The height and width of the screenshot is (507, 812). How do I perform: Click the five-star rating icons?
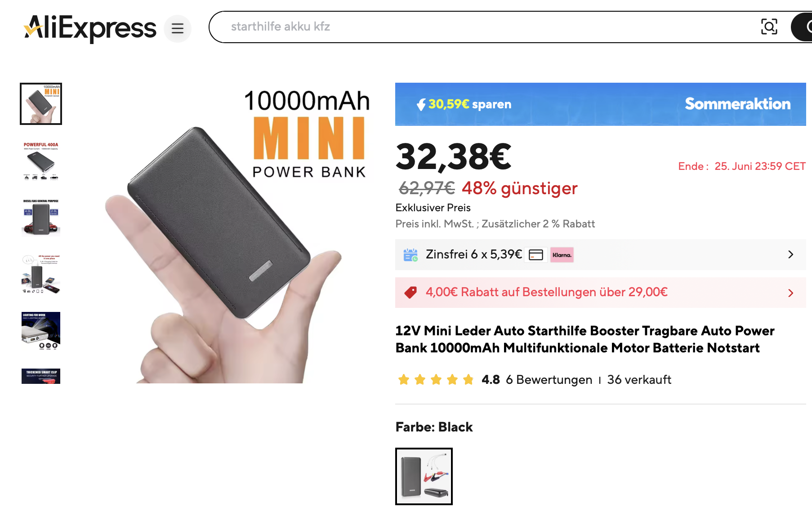point(436,380)
